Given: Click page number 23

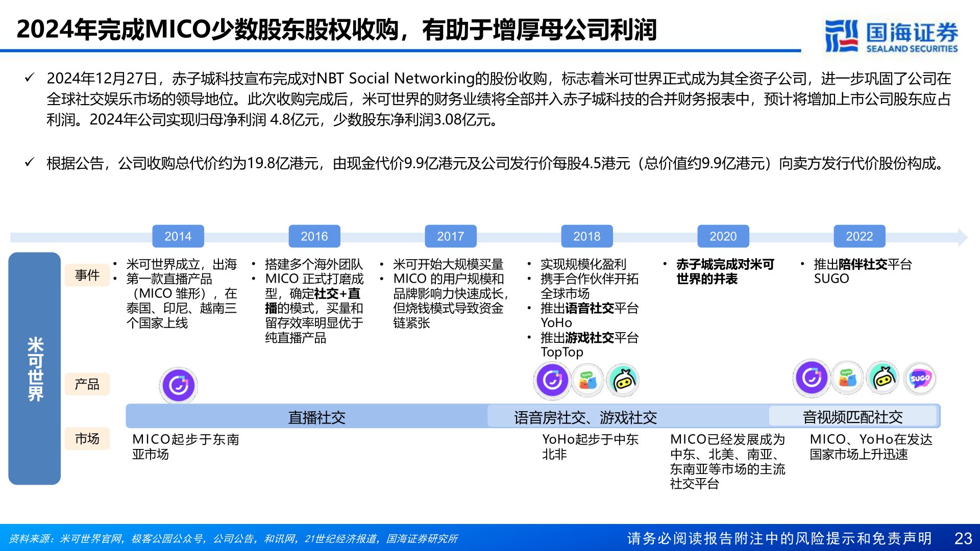Looking at the screenshot, I should (963, 538).
